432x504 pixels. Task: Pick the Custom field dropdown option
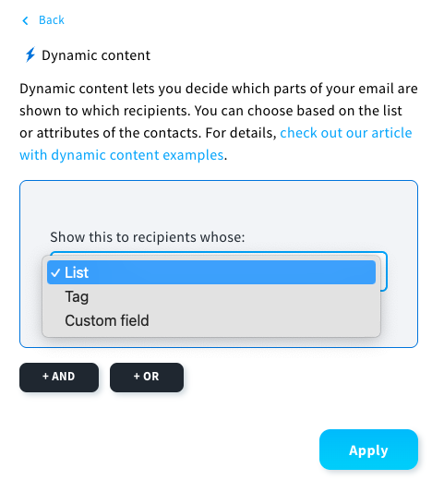pyautogui.click(x=211, y=320)
